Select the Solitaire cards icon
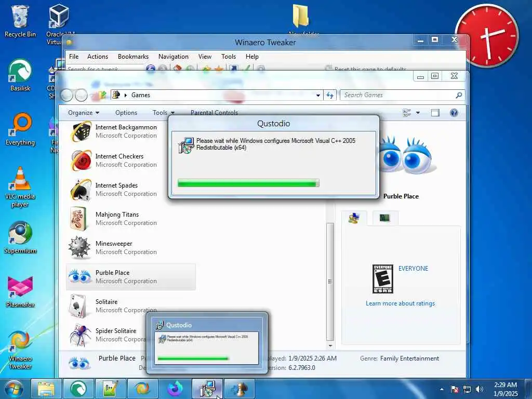This screenshot has width=532, height=399. coord(77,306)
